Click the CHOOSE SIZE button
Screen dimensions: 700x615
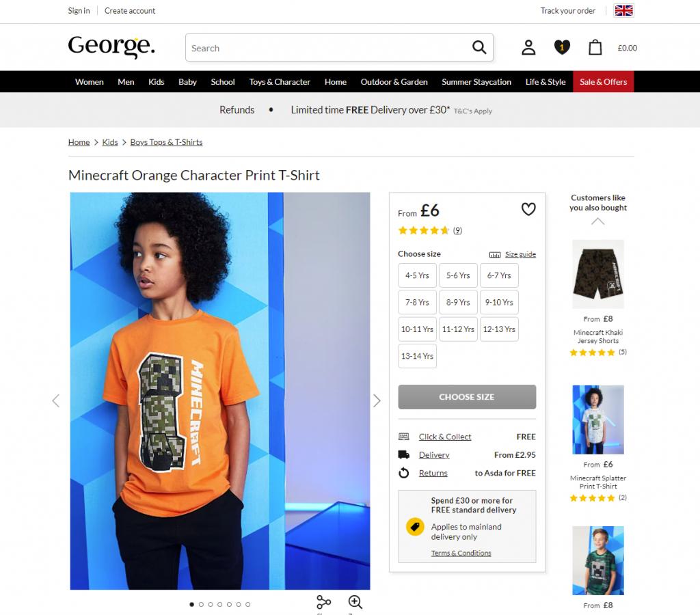click(467, 397)
